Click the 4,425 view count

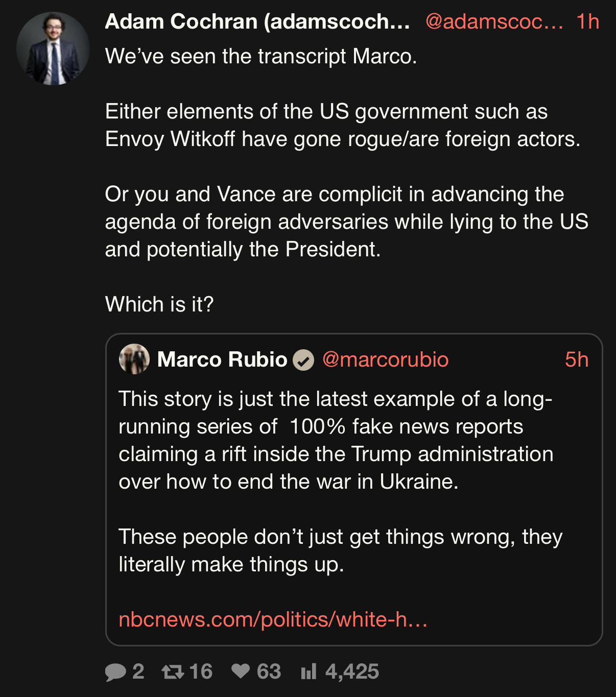click(x=352, y=672)
